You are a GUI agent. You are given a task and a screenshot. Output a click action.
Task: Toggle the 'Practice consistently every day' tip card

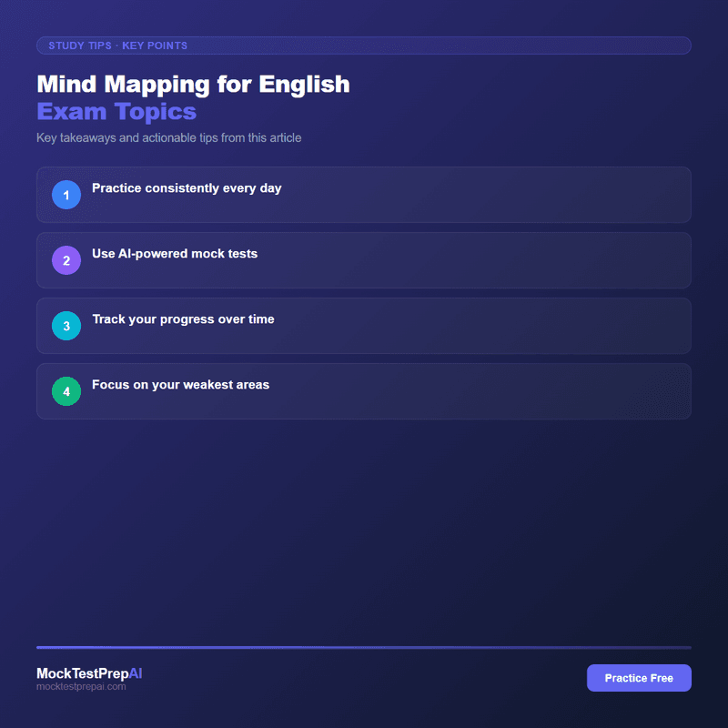pos(364,195)
